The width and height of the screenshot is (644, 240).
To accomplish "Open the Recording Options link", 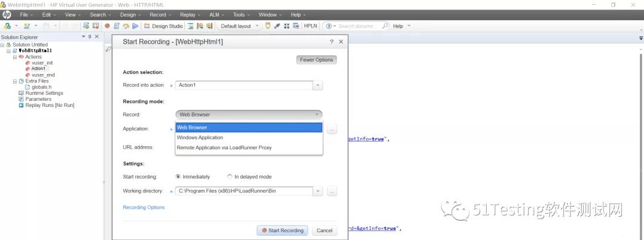I will [x=144, y=208].
